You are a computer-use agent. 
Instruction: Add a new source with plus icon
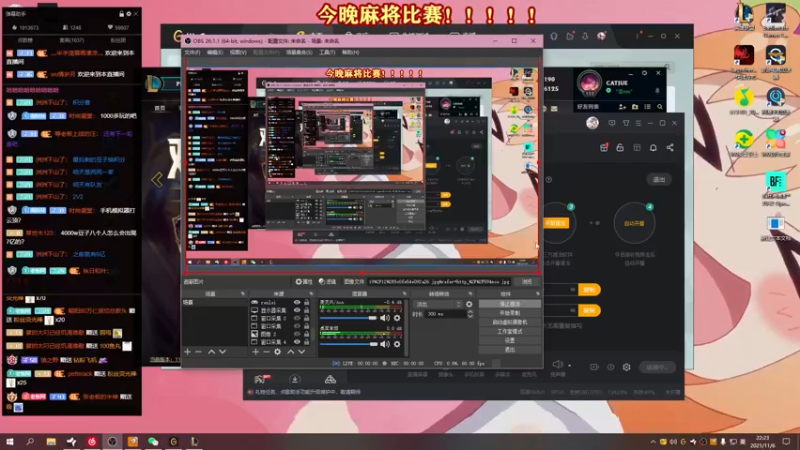[255, 352]
